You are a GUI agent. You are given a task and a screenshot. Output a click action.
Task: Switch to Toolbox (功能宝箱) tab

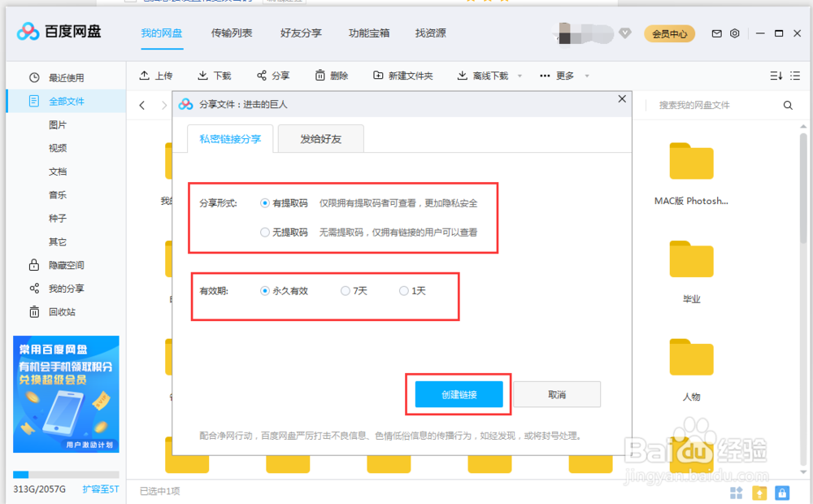(368, 33)
